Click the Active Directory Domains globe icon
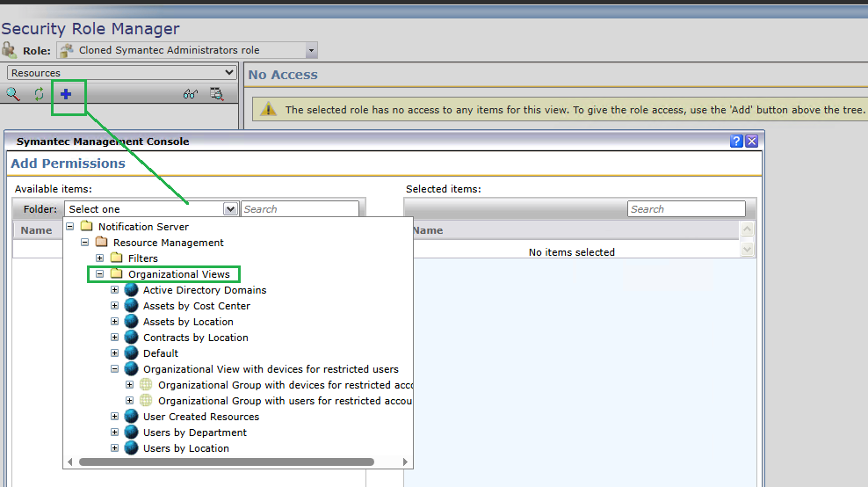 (x=131, y=290)
